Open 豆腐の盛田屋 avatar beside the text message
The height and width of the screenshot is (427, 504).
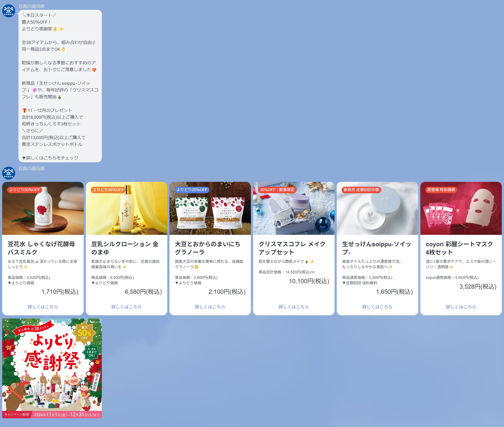click(9, 11)
